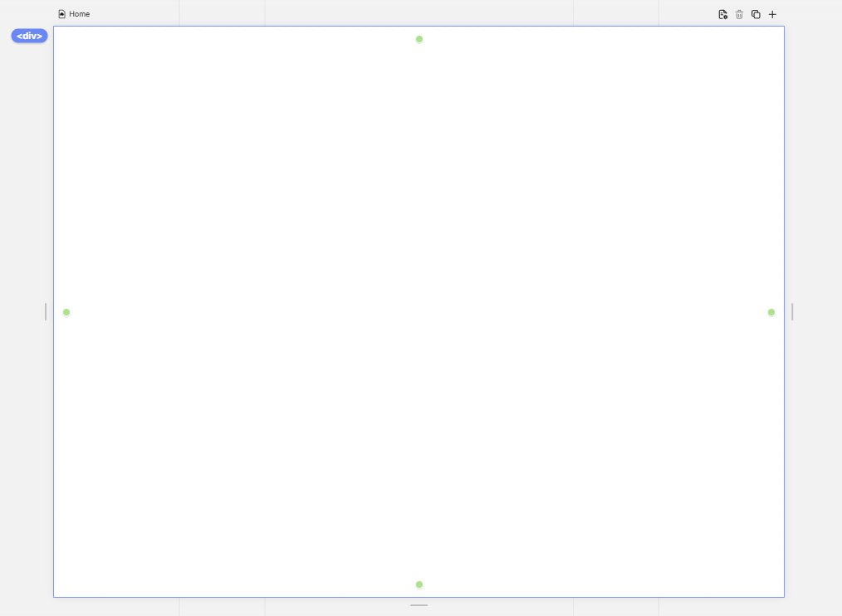This screenshot has height=616, width=842.
Task: Click the trash icon to delete page
Action: point(739,14)
